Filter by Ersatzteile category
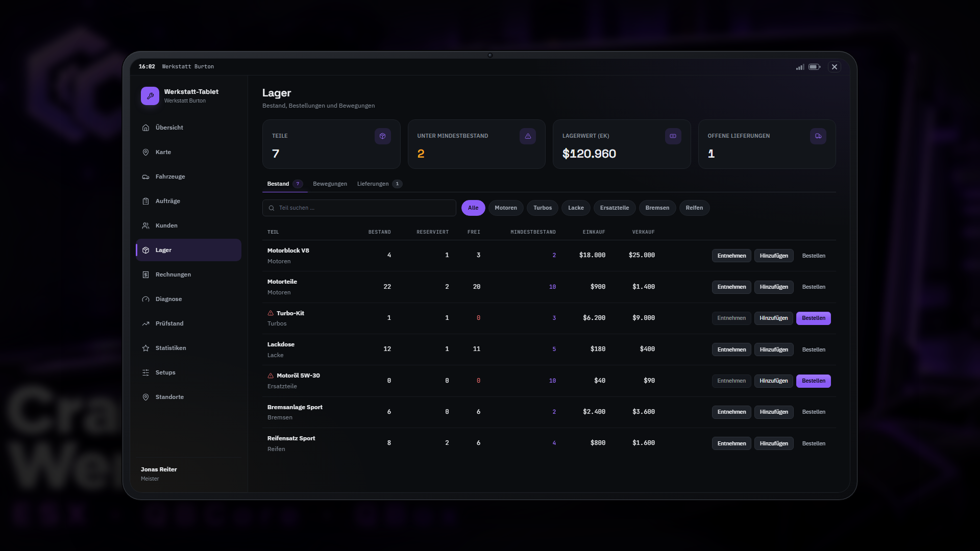The image size is (980, 551). coord(615,208)
